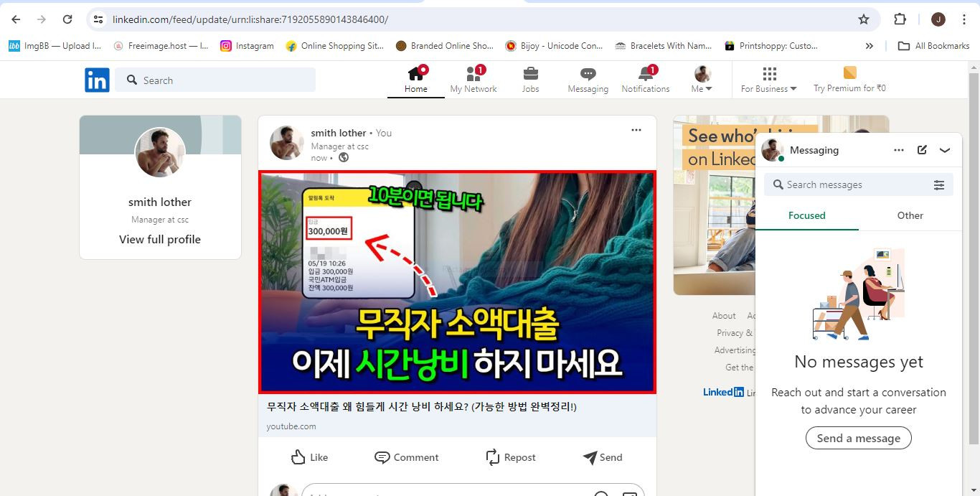Open the Branded Online Shop bookmark
The image size is (980, 496).
[444, 46]
